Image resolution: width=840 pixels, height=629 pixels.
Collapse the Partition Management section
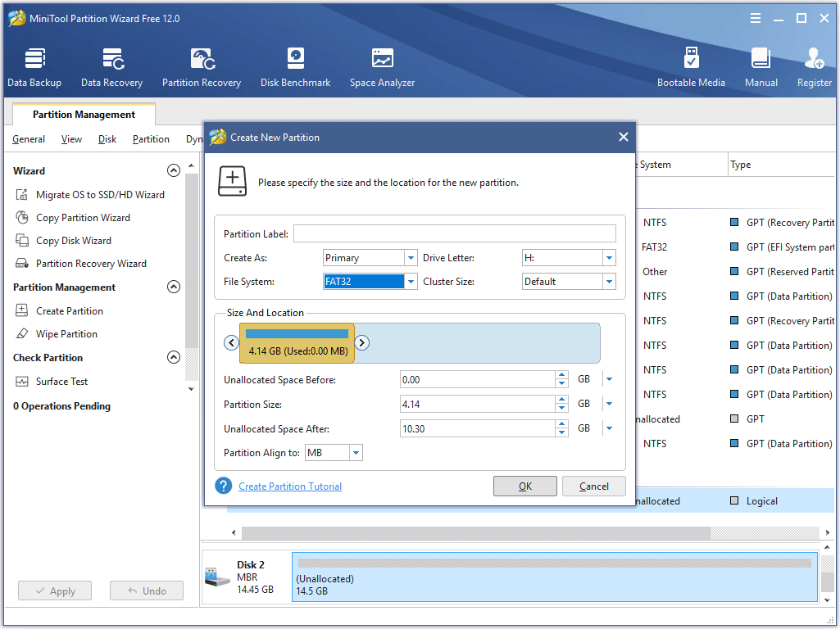click(174, 287)
